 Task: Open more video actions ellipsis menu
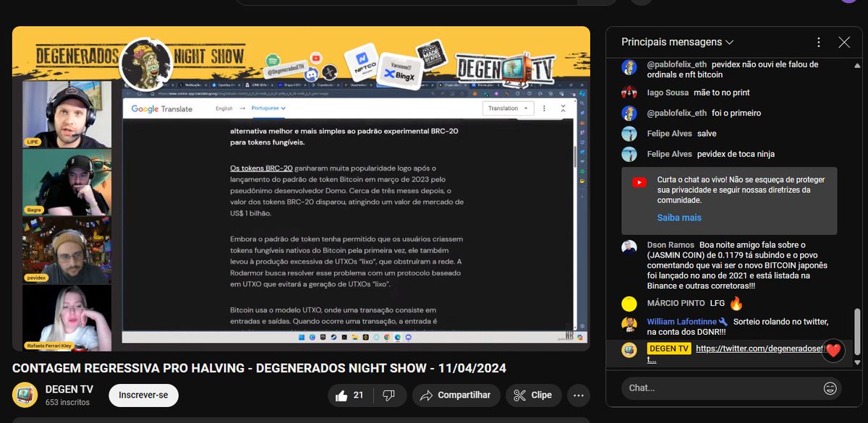pyautogui.click(x=579, y=395)
